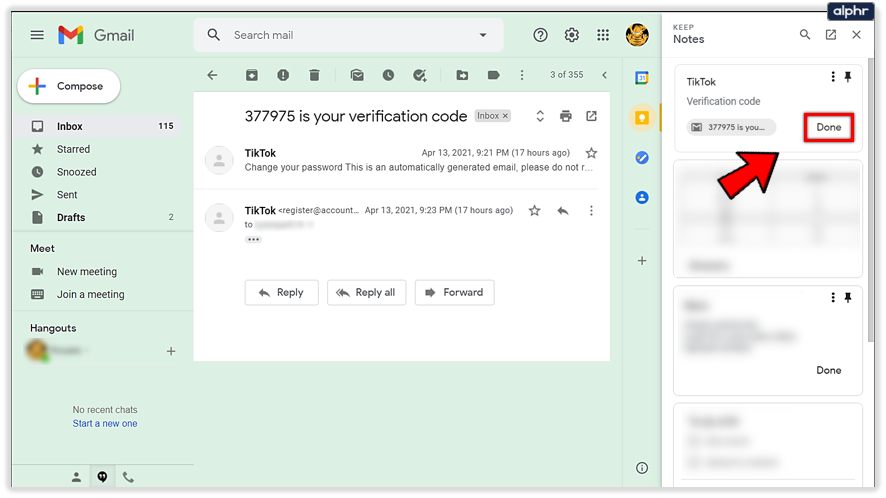Open Google Tasks side panel

pos(642,158)
